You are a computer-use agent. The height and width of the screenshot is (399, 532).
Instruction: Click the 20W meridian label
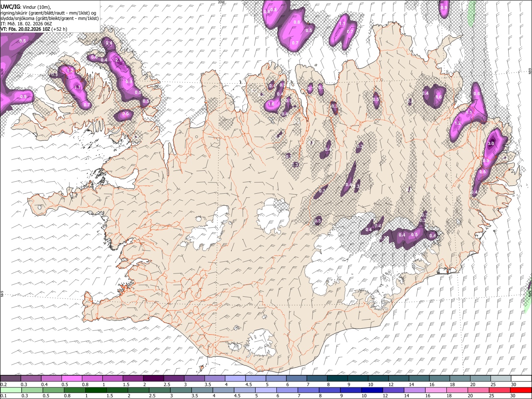pyautogui.click(x=222, y=2)
